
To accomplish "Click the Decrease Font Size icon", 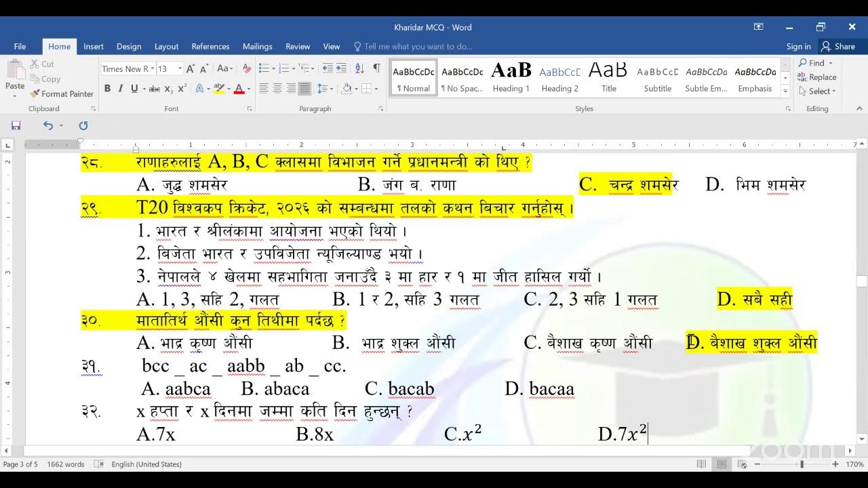I will tap(205, 68).
